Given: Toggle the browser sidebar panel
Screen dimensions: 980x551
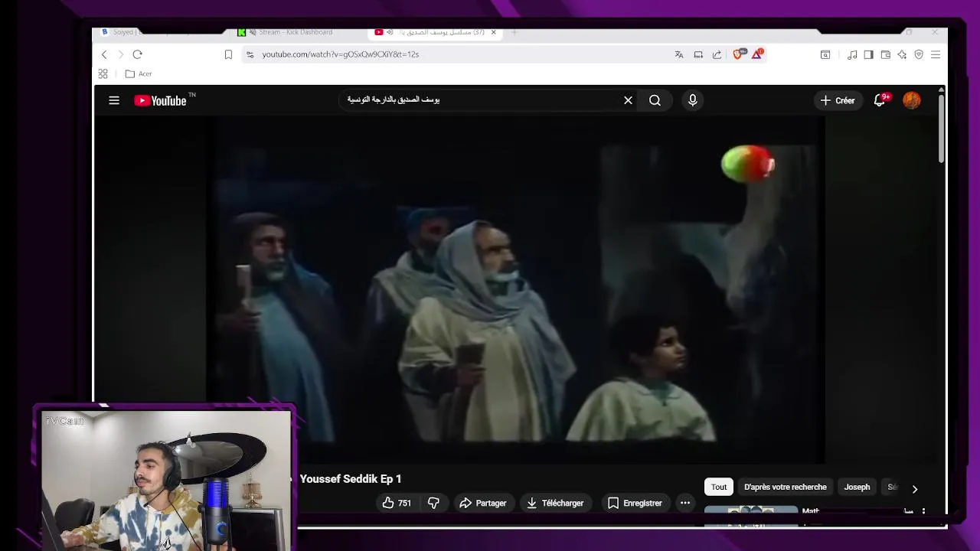Looking at the screenshot, I should (x=868, y=54).
